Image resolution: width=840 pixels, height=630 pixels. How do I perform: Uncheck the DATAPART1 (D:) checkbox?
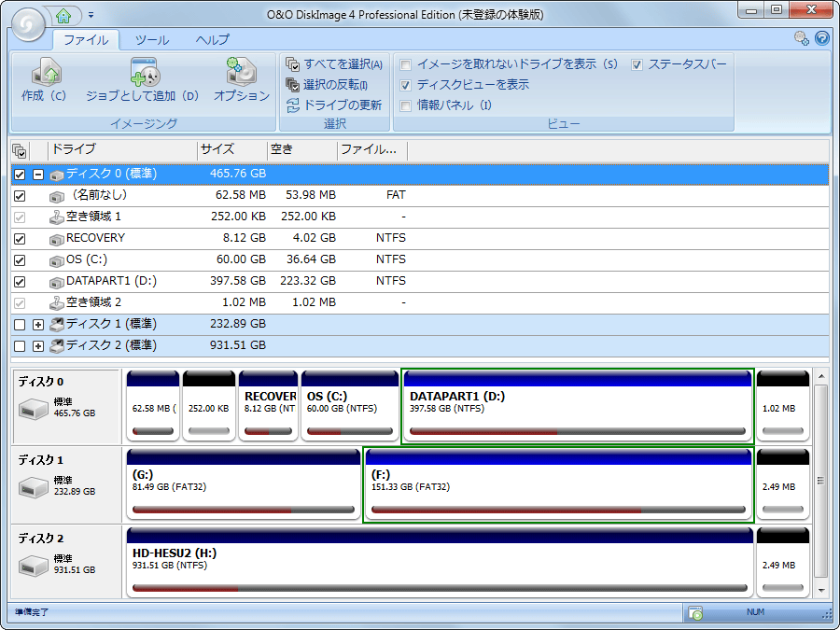pos(20,281)
